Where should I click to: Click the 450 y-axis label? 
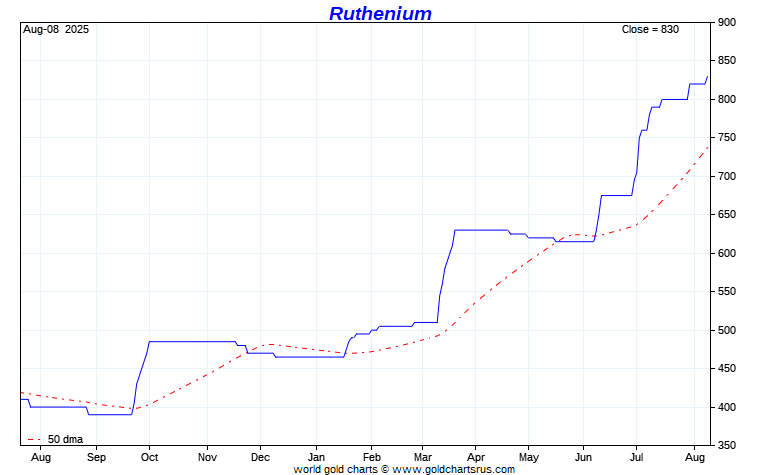coord(727,368)
